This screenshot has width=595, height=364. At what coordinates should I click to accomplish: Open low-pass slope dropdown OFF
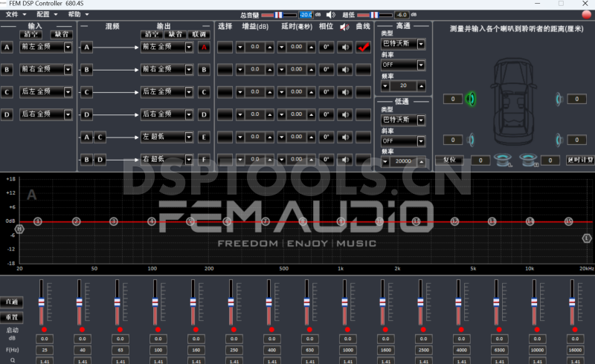(403, 141)
